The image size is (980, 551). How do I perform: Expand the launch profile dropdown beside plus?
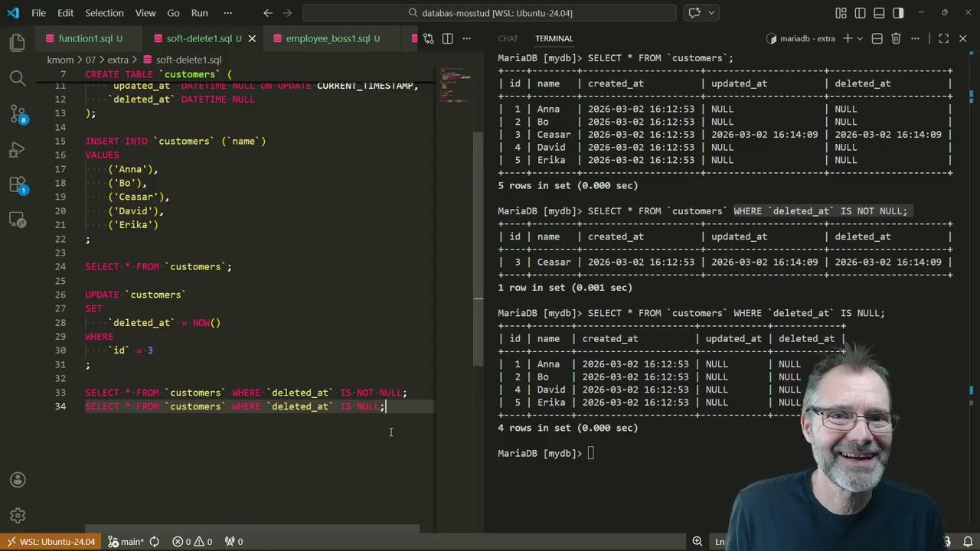(861, 38)
